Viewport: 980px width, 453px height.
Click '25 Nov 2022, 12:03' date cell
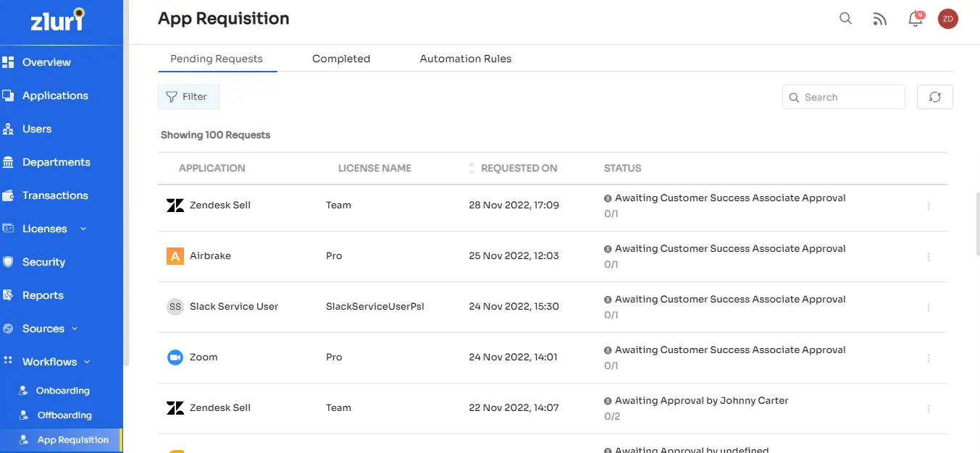pyautogui.click(x=514, y=256)
